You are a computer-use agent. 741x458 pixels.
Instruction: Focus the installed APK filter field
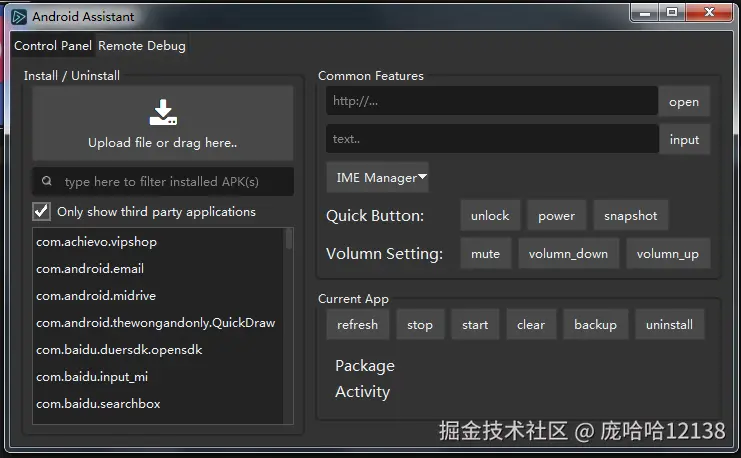[x=163, y=181]
